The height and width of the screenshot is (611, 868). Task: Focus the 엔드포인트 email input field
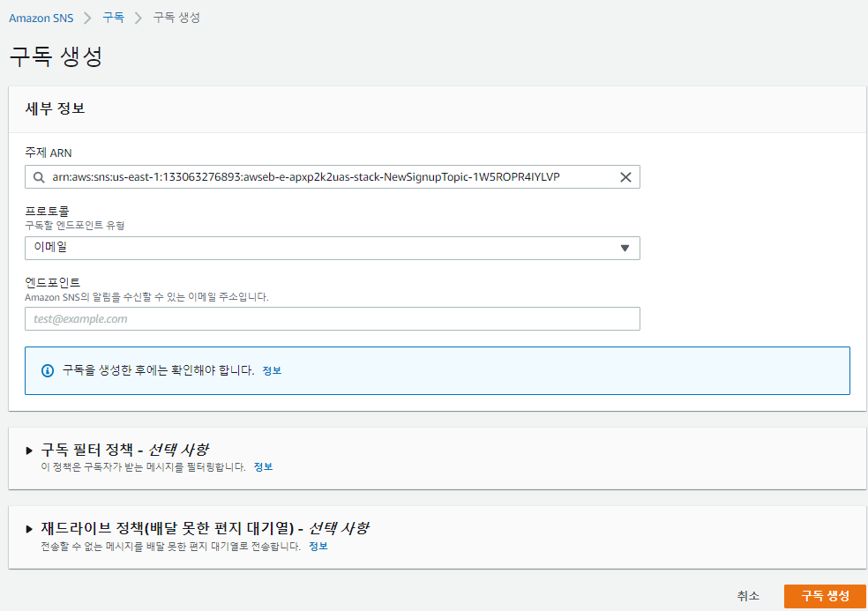tap(333, 319)
